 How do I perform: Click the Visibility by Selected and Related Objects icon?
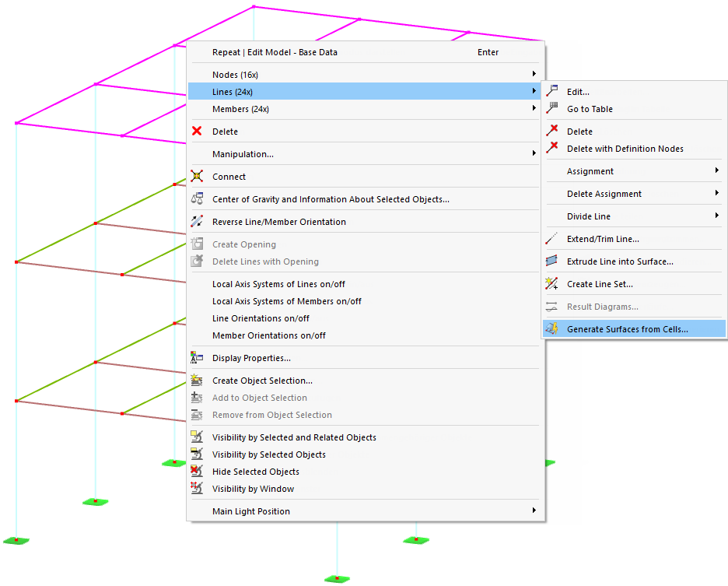click(x=197, y=437)
